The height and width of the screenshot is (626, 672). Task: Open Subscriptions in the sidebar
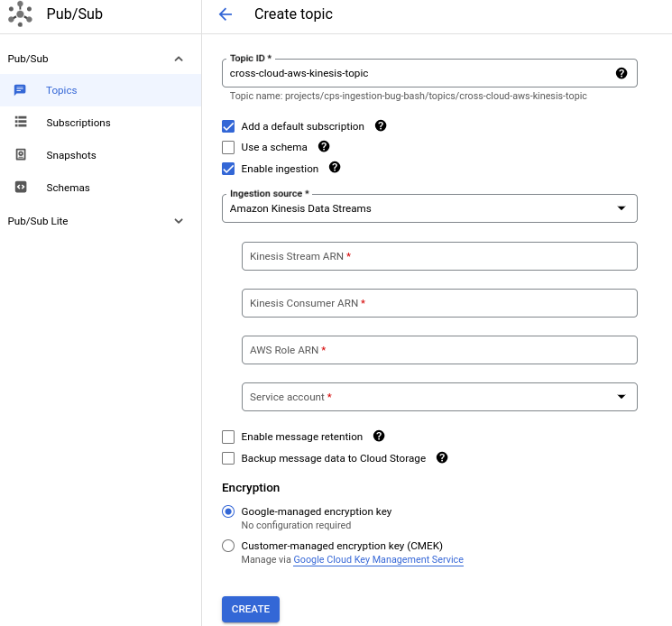tap(100, 123)
